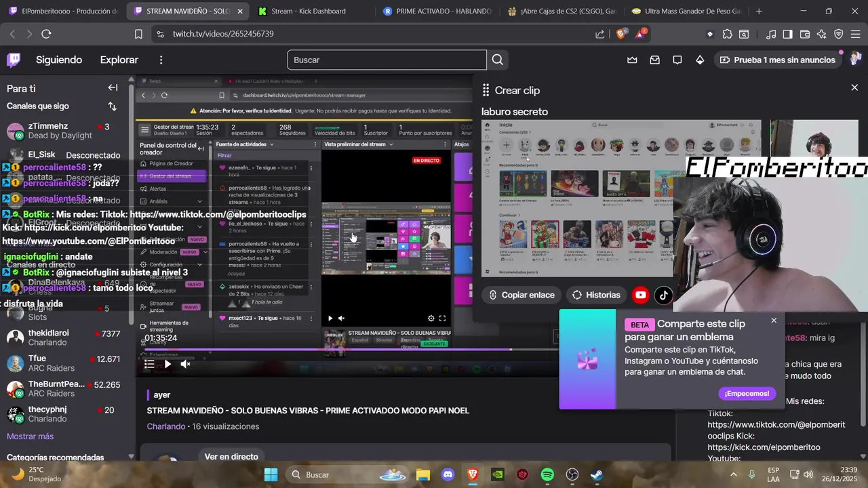
Task: Click Mostrar más in sidebar
Action: point(30,436)
